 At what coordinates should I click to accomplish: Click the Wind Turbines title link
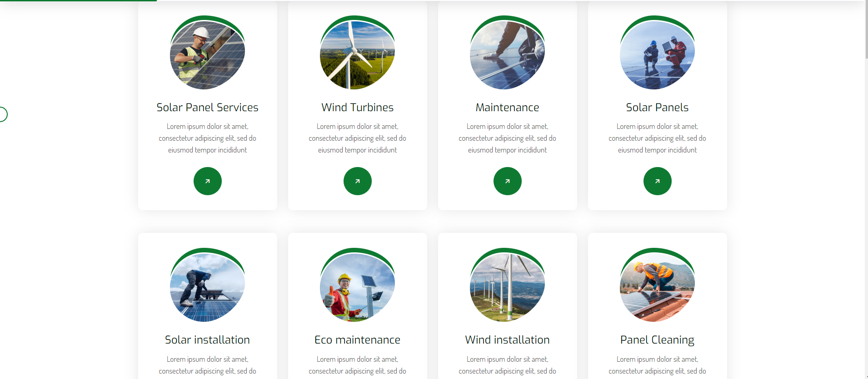[x=357, y=108]
